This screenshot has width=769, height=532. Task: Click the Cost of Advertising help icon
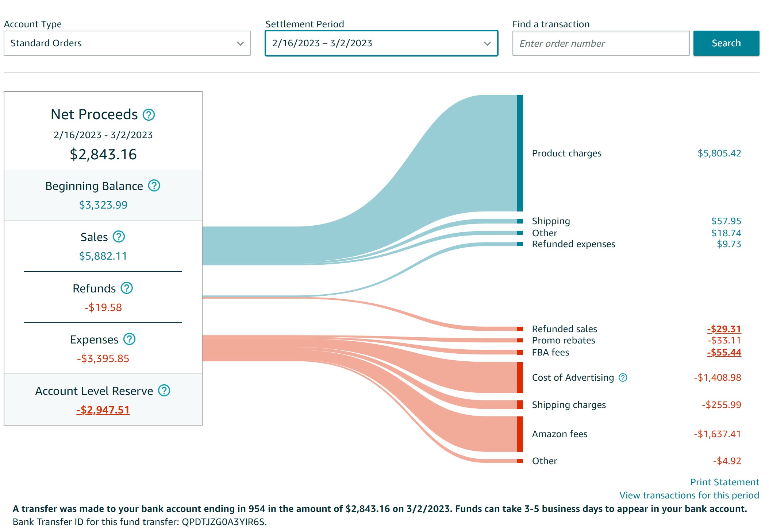(623, 378)
